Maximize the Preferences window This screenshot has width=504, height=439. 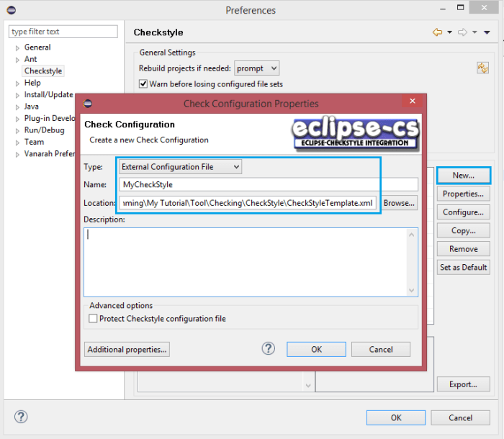click(x=461, y=7)
